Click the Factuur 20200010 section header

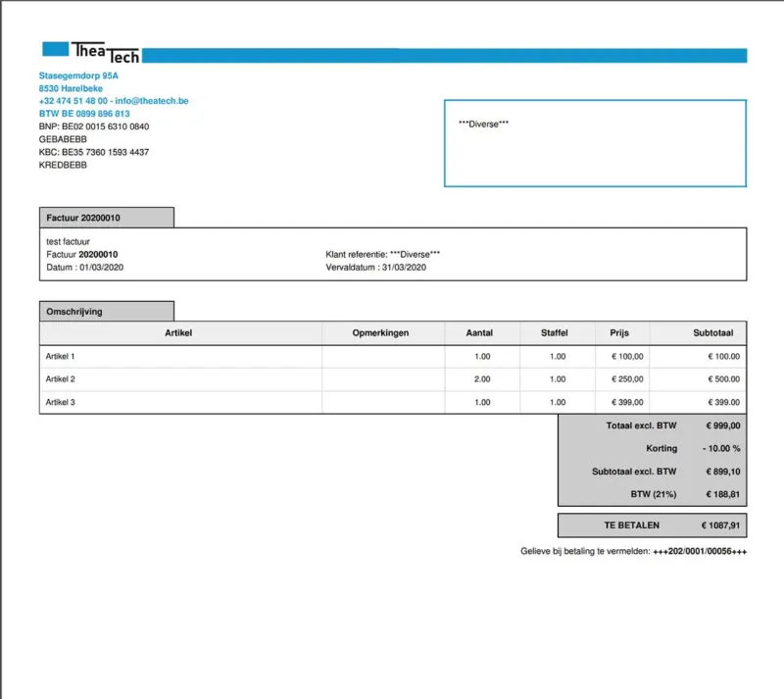(107, 218)
